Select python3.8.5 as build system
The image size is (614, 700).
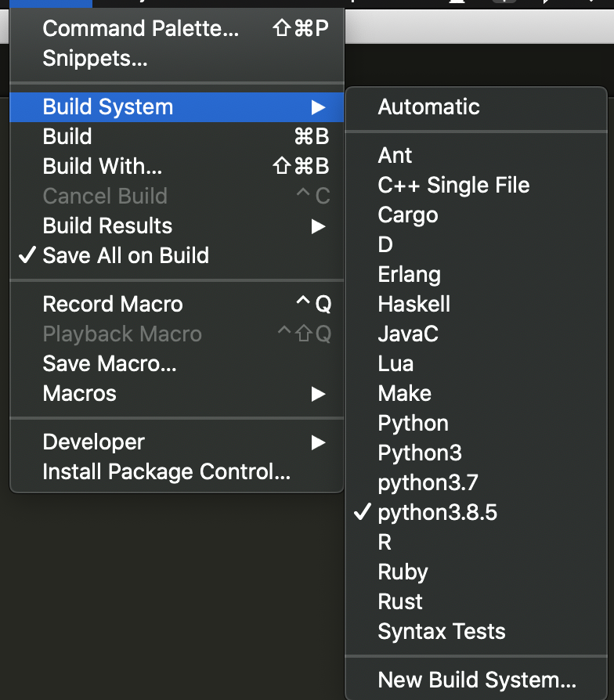pyautogui.click(x=428, y=512)
